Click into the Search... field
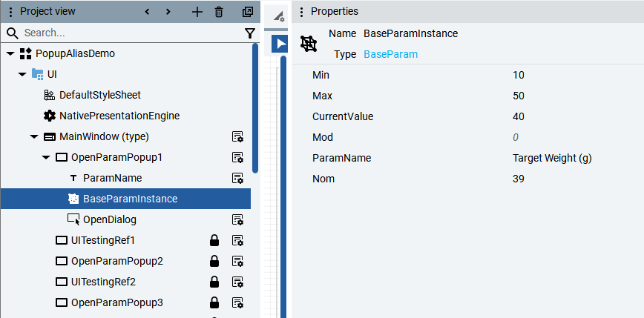Viewport: 644px width, 318px height. 131,33
